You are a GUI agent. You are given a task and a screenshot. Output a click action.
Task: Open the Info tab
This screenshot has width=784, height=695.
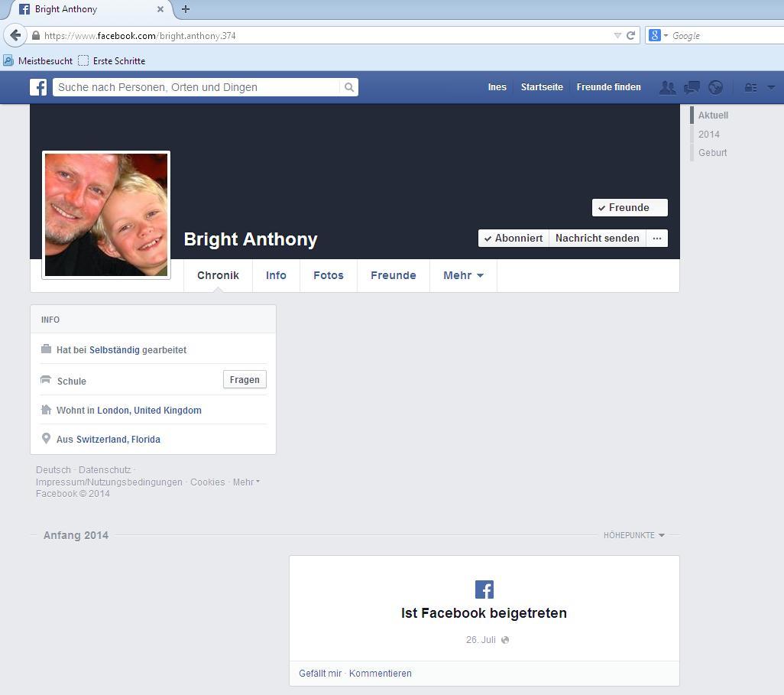point(276,275)
